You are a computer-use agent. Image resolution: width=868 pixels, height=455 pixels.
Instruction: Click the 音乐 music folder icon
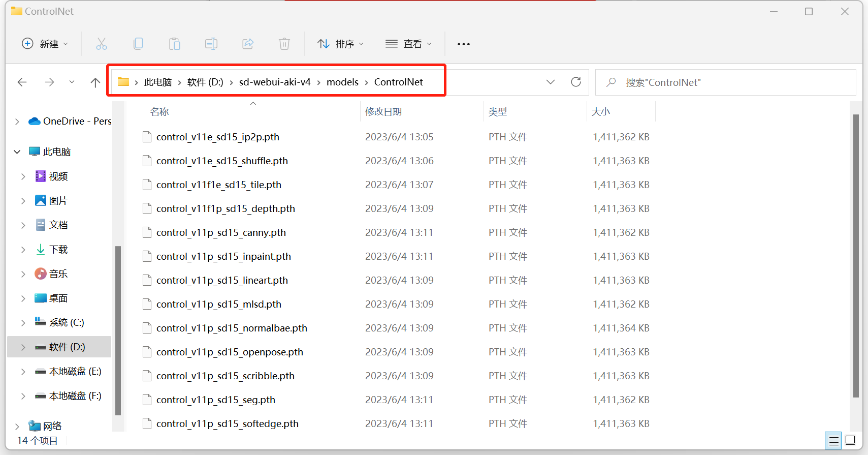tap(41, 274)
